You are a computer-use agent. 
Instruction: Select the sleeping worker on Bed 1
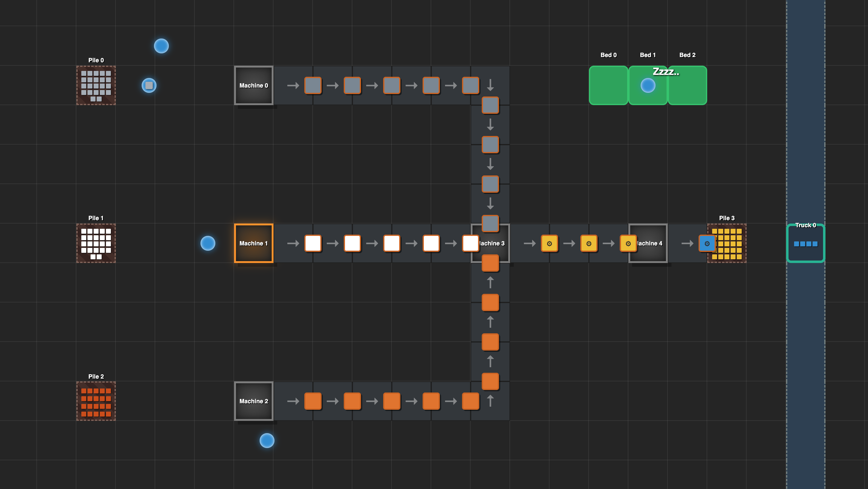tap(648, 85)
